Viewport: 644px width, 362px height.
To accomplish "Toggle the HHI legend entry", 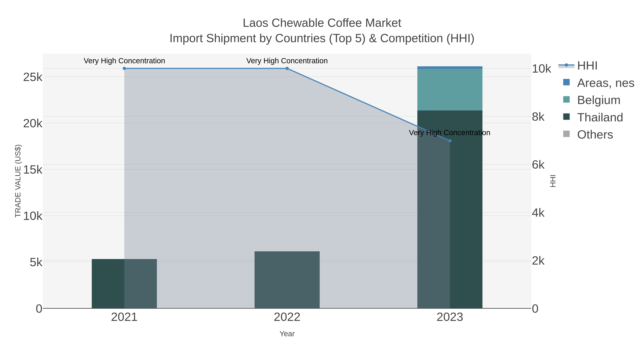I will point(578,66).
